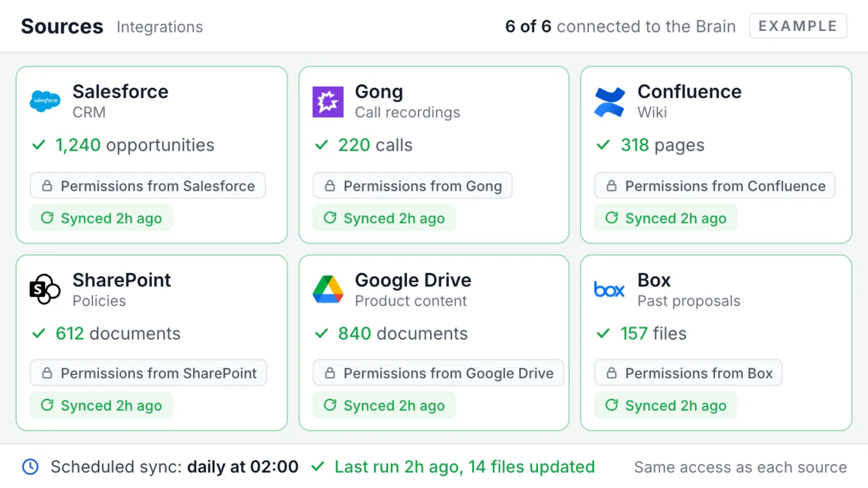This screenshot has height=488, width=868.
Task: Click the sync icon in Google Drive card
Action: [330, 405]
